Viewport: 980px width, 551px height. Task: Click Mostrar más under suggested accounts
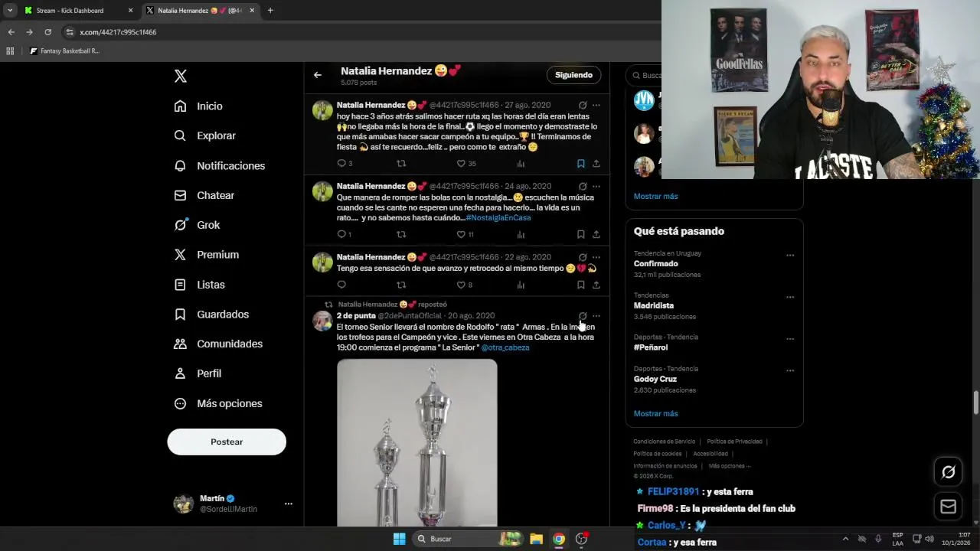[x=655, y=196]
